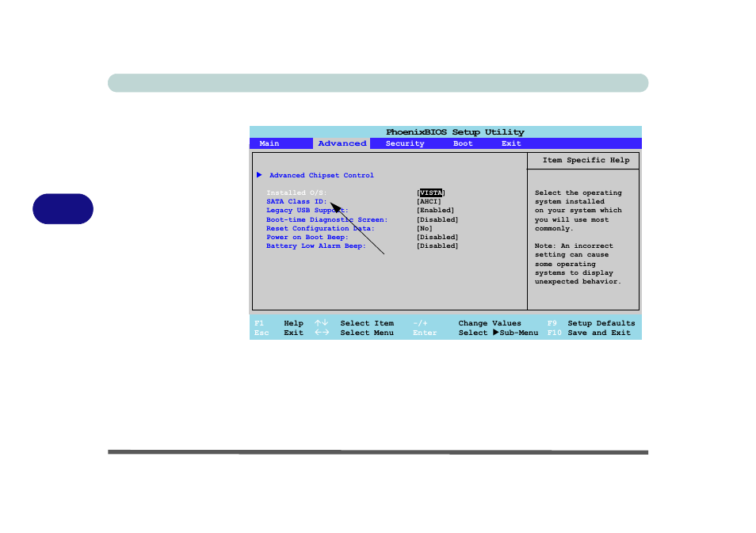This screenshot has height=533, width=756.
Task: Click the Item Specific Help header
Action: (x=586, y=160)
